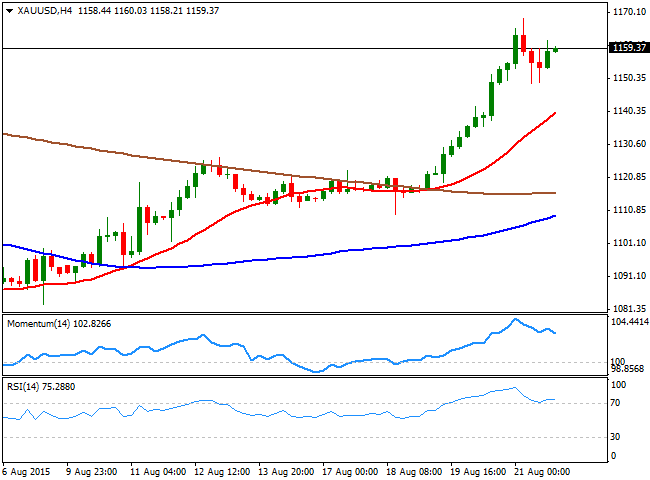Click the end of the blue moving average line
This screenshot has height=480, width=650.
coord(555,216)
